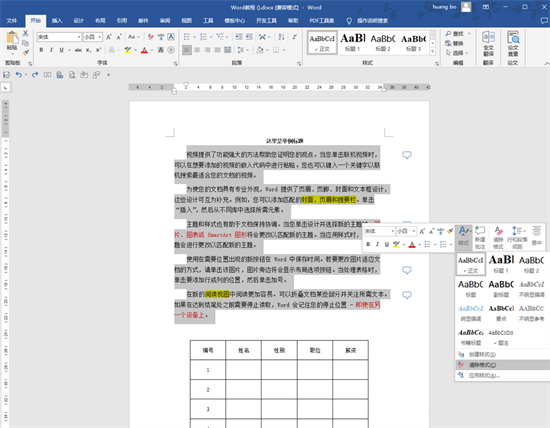This screenshot has height=428, width=550.
Task: Choose Create a Style in styles popup
Action: point(502,355)
